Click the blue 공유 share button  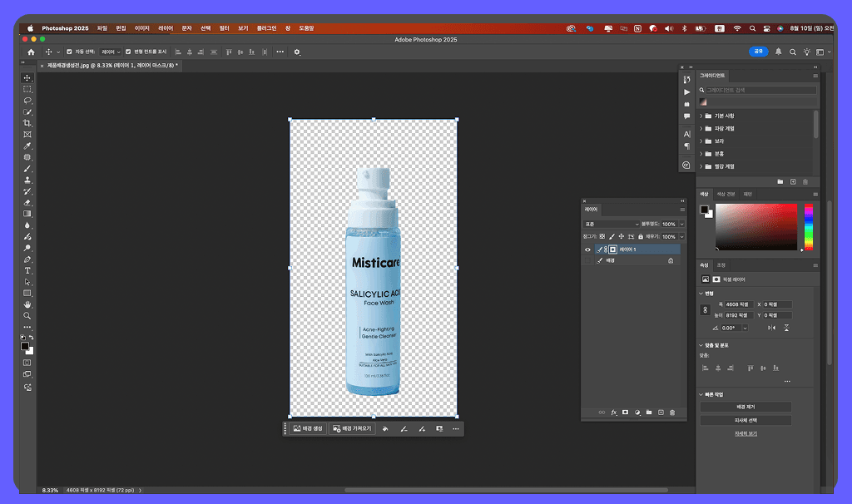759,52
